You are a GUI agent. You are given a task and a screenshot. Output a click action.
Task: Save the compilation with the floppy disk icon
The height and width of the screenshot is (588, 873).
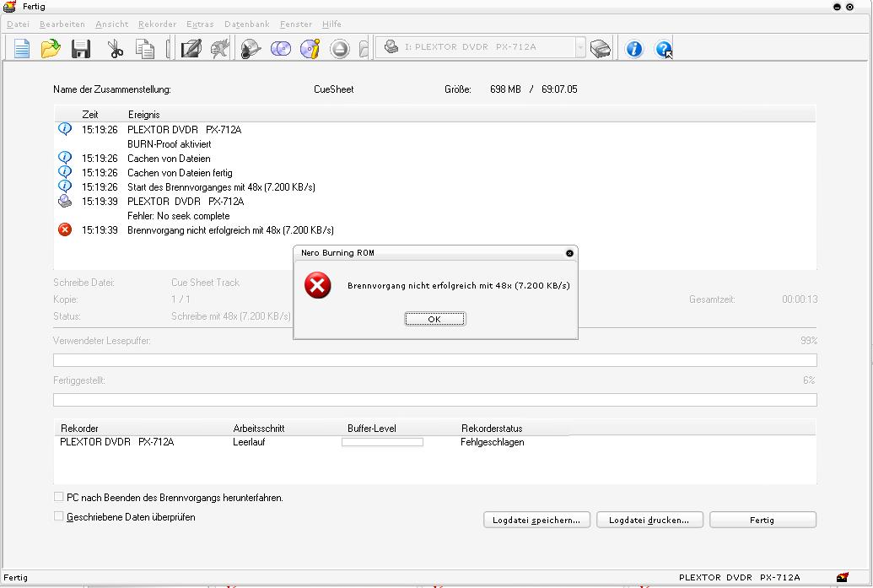pyautogui.click(x=81, y=48)
